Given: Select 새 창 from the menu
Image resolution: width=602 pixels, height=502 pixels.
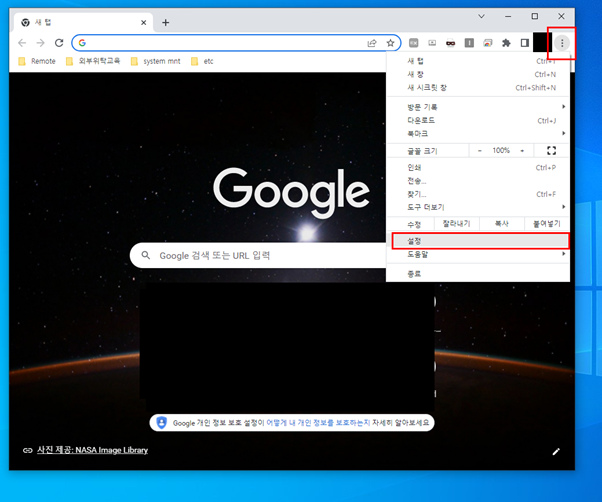Looking at the screenshot, I should click(478, 74).
